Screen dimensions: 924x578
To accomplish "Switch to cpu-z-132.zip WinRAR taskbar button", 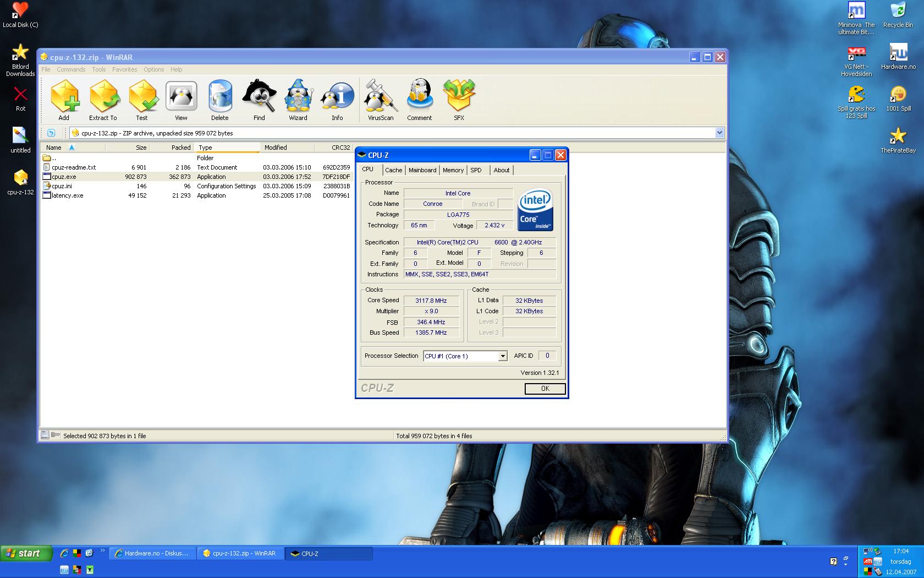I will [240, 553].
